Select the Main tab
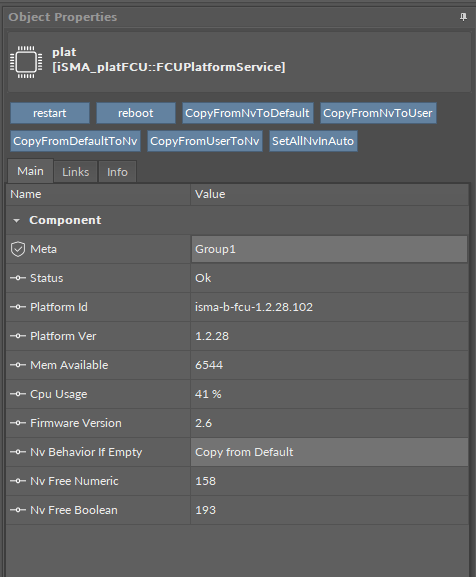Image resolution: width=476 pixels, height=577 pixels. coord(30,171)
